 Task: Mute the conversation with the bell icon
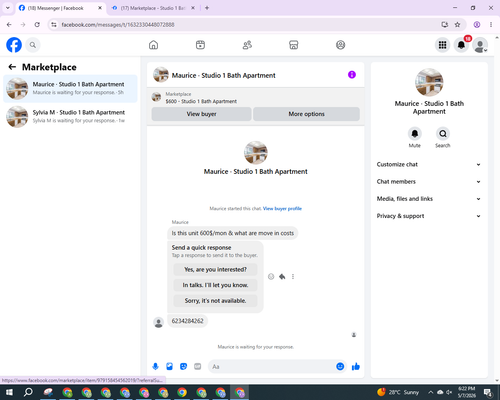pos(415,134)
